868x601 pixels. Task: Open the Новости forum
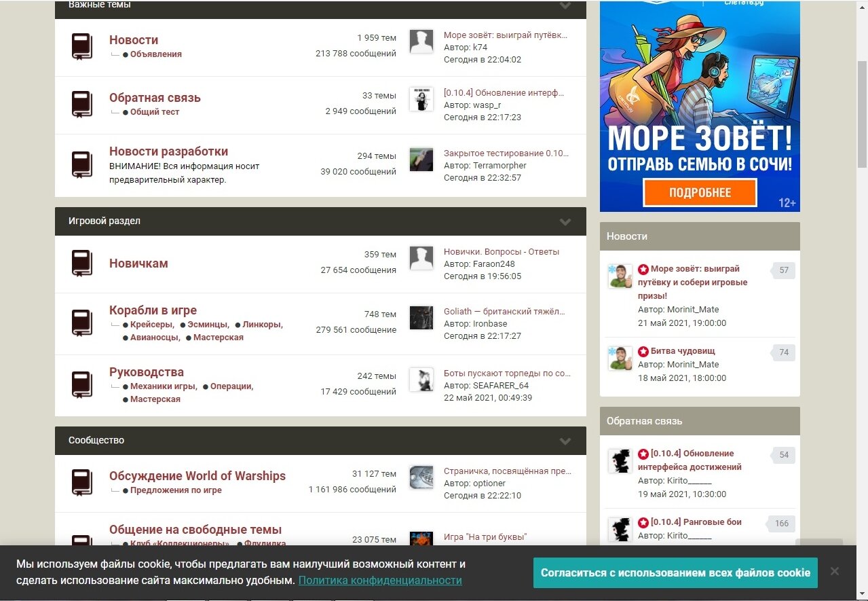(x=134, y=40)
